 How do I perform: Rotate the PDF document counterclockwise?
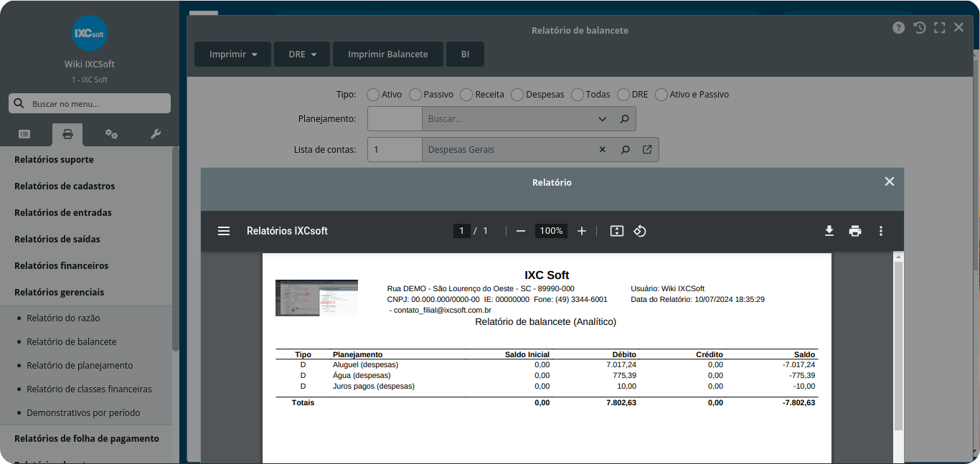[640, 231]
